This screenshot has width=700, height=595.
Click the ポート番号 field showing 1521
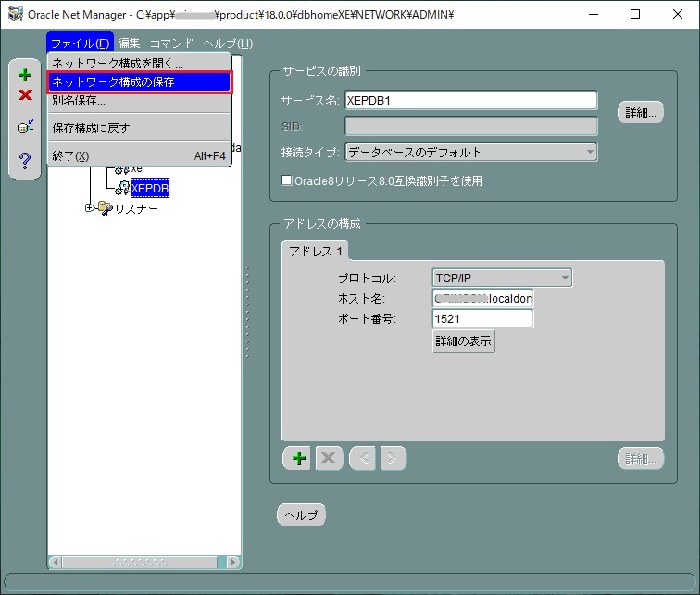point(482,319)
